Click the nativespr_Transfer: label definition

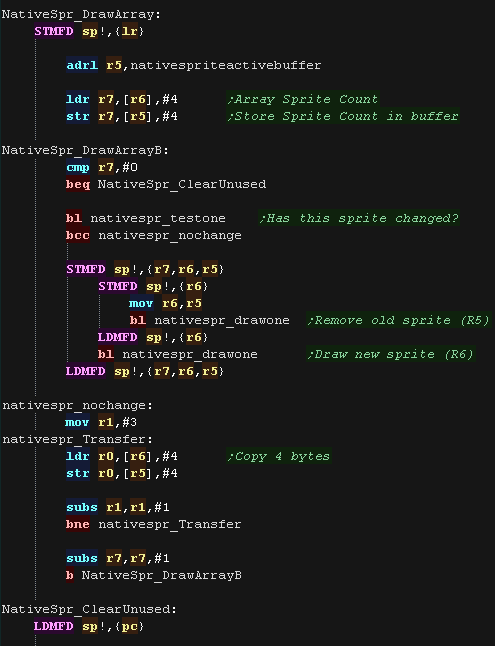(x=77, y=439)
